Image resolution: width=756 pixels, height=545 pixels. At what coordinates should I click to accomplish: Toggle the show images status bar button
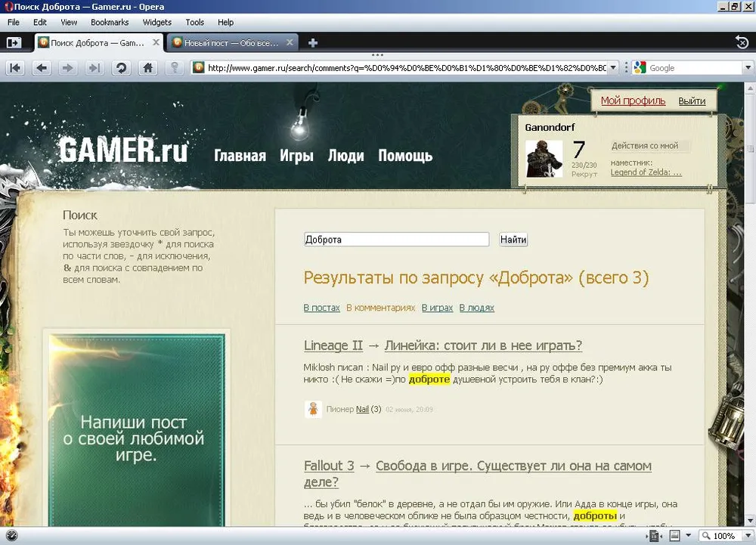coord(674,535)
